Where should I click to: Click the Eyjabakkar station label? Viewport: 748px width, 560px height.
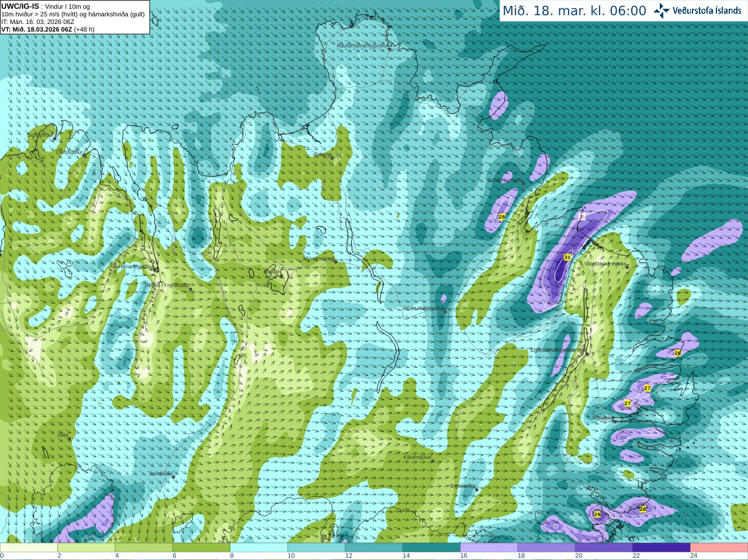463,486
